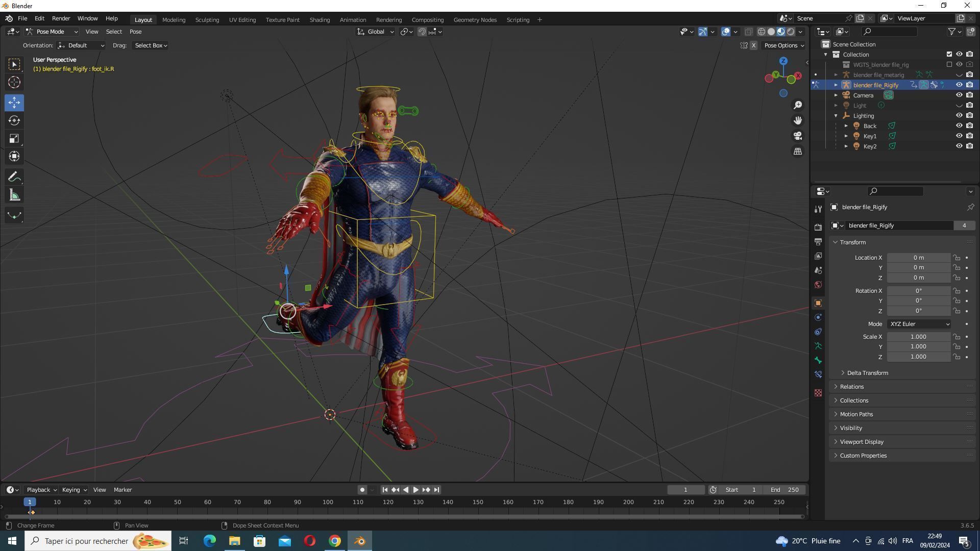Collapse the Lighting collection tree
Viewport: 980px width, 551px height.
[836, 116]
